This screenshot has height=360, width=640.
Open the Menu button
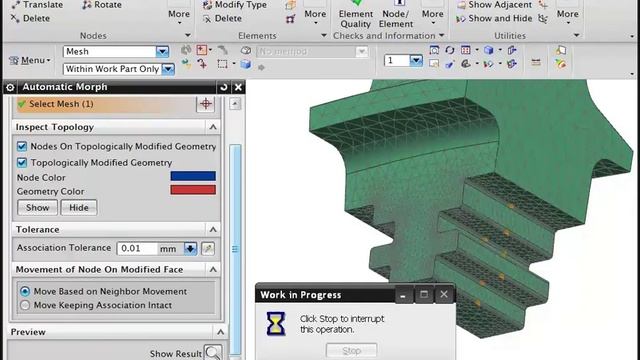tap(30, 60)
